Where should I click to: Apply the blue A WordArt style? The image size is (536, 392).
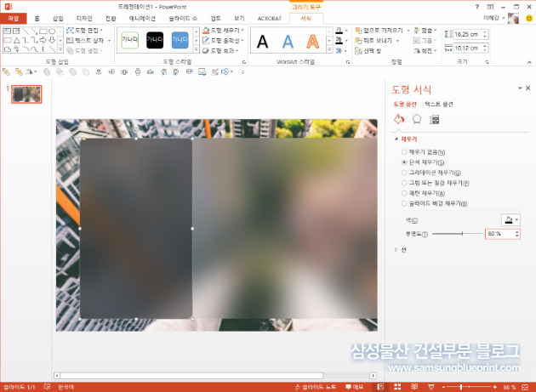pos(288,42)
